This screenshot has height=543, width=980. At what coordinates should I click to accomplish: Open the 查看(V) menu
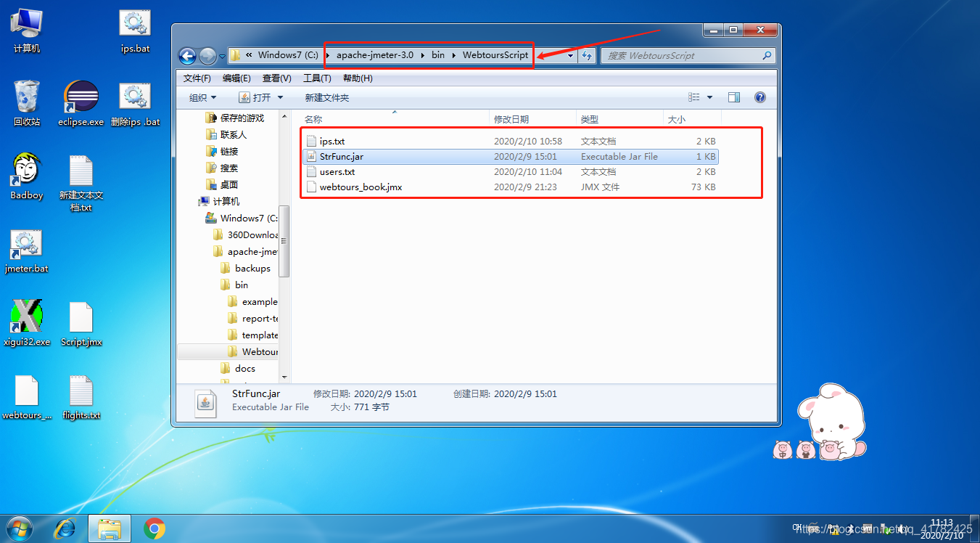pyautogui.click(x=276, y=78)
